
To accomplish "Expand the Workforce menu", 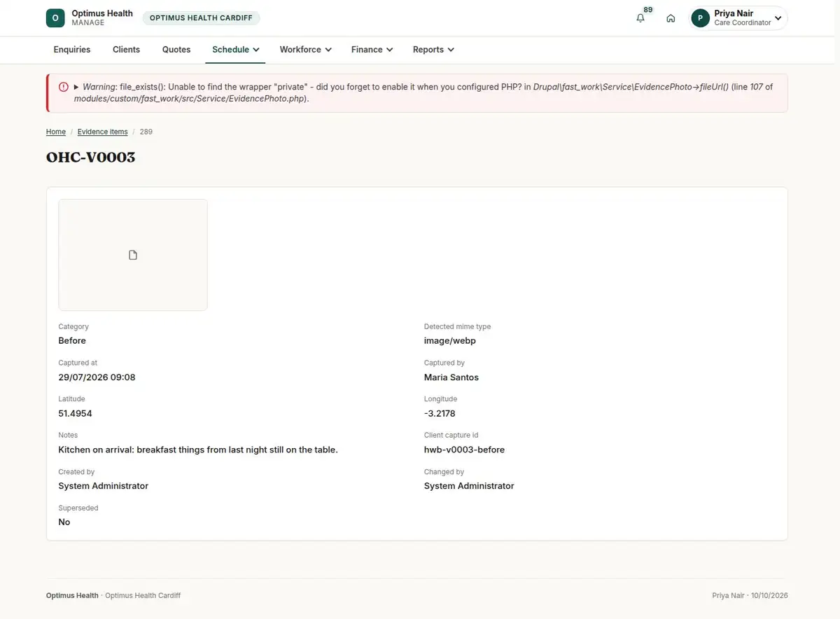I will pyautogui.click(x=305, y=50).
